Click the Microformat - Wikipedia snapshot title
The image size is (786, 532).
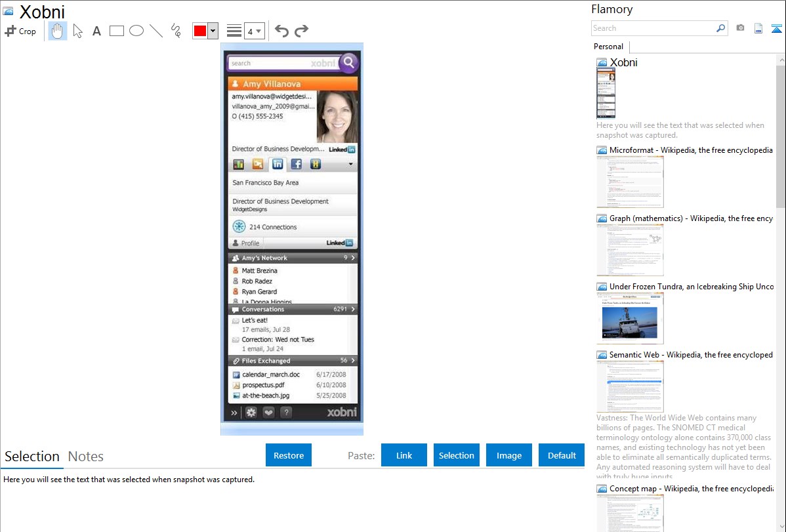[x=691, y=150]
